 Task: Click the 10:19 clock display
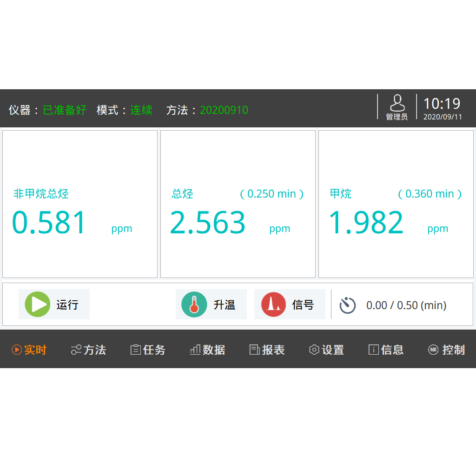[x=442, y=104]
